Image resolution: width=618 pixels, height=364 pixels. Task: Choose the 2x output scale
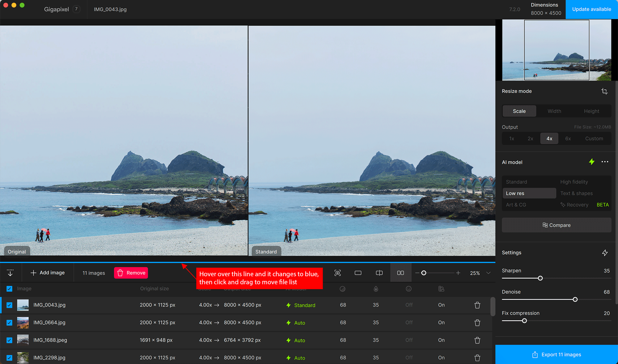[x=531, y=139]
